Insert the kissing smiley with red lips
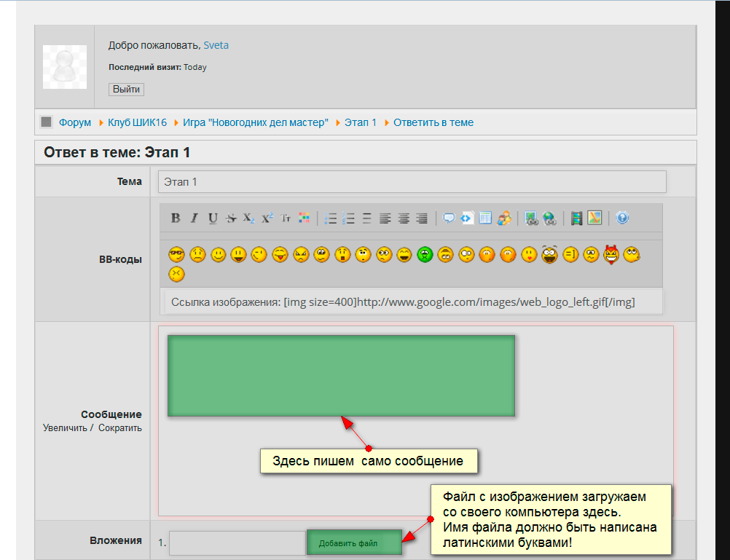Viewport: 730px width, 560px height. click(529, 255)
